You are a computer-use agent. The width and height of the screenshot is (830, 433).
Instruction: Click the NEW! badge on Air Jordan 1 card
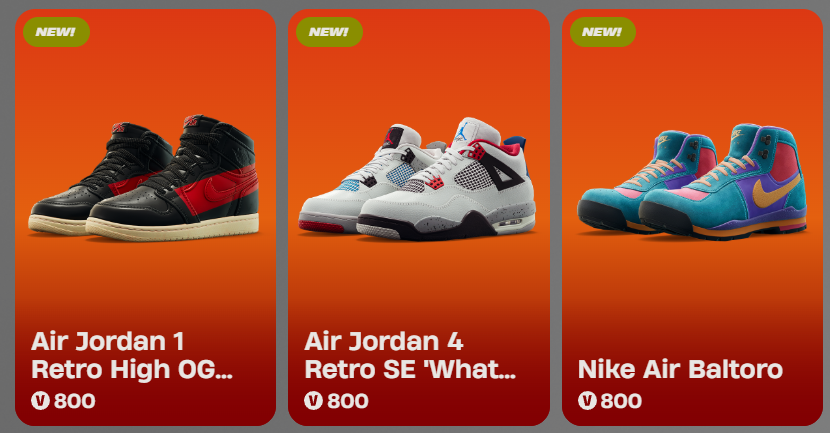[x=56, y=32]
